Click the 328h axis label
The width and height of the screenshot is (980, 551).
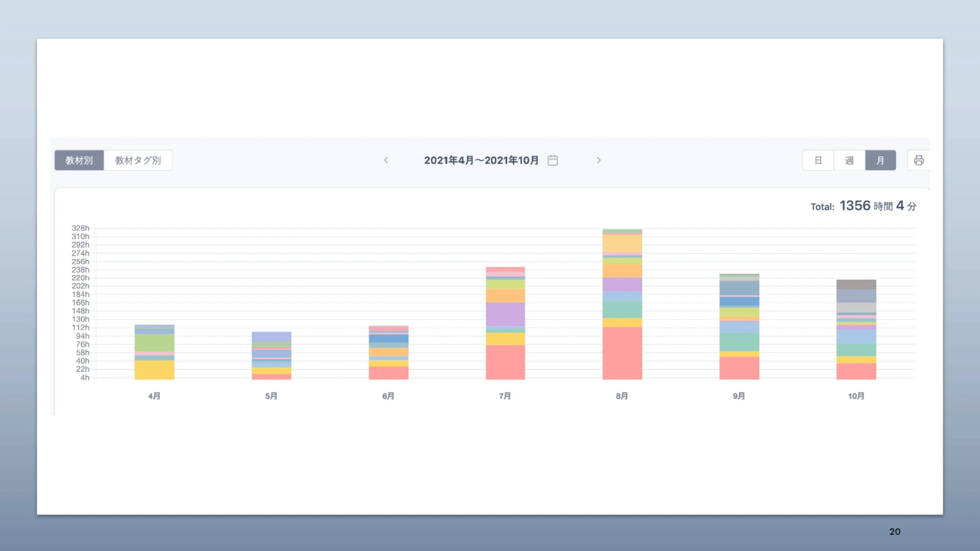coord(81,227)
